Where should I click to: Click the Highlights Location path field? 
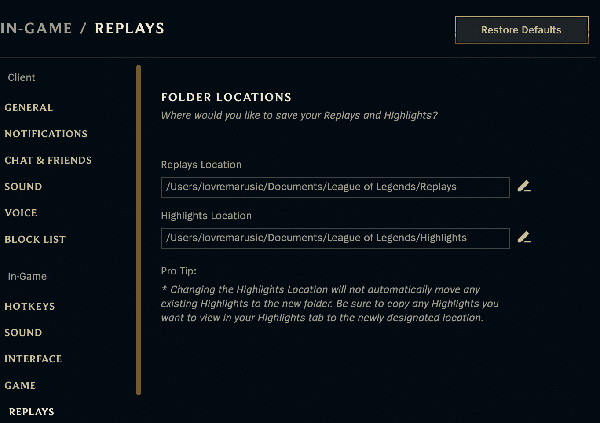point(335,238)
